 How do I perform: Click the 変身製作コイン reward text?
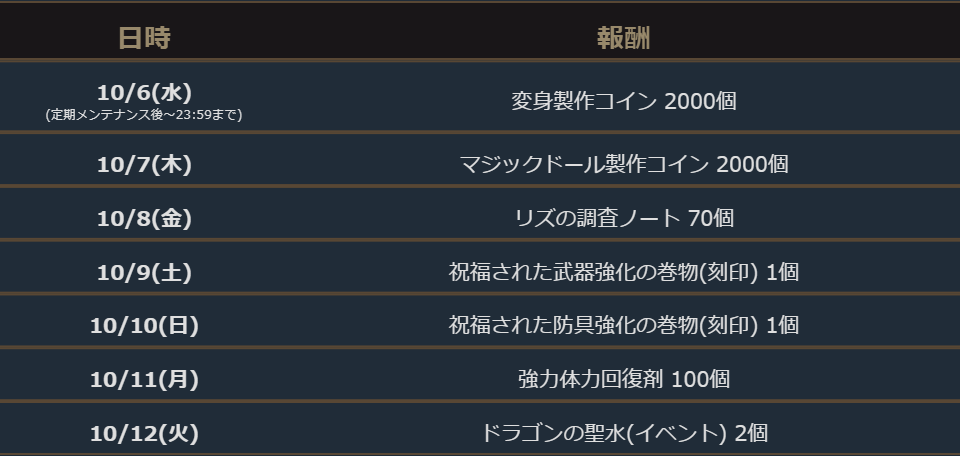(584, 101)
